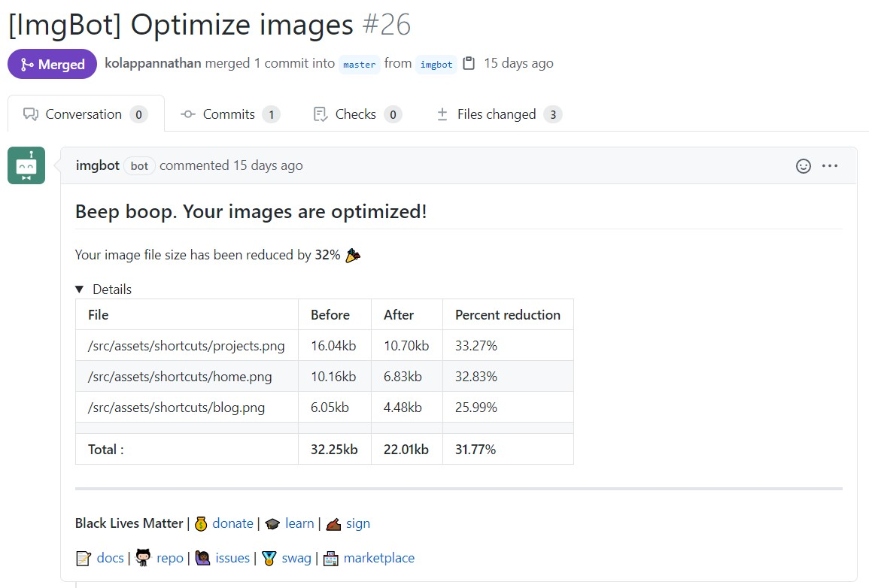Click the donate link
The height and width of the screenshot is (588, 869).
[232, 523]
